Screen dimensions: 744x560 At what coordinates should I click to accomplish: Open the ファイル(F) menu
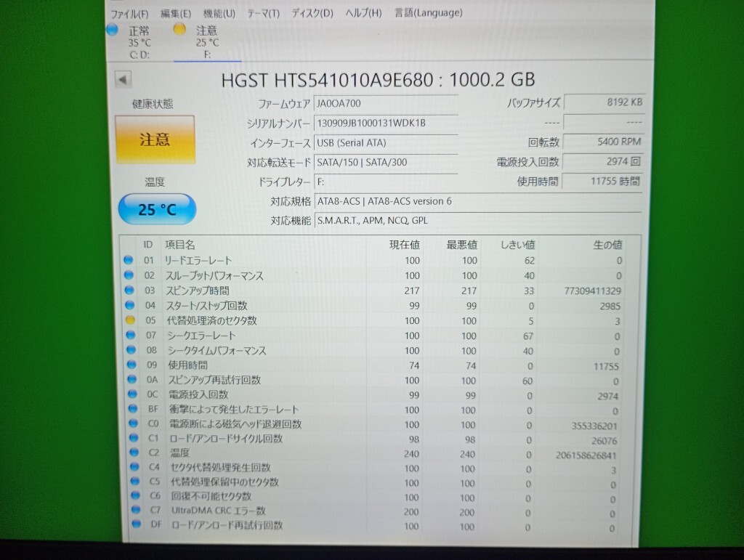[x=129, y=14]
